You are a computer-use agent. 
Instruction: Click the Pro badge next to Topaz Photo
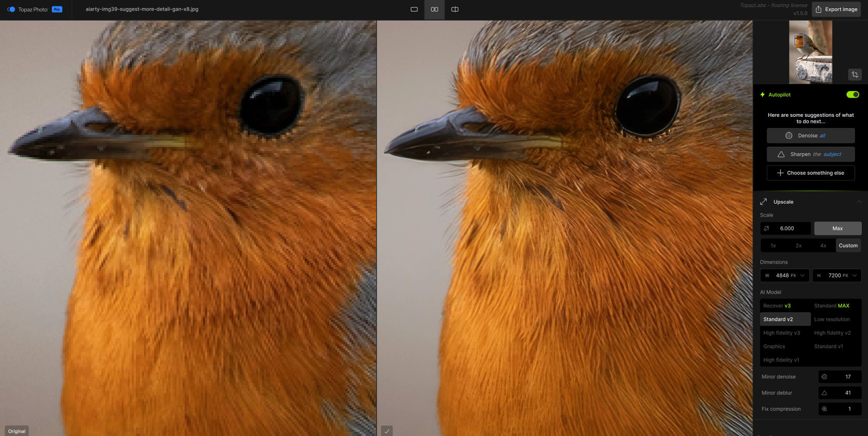pos(57,9)
